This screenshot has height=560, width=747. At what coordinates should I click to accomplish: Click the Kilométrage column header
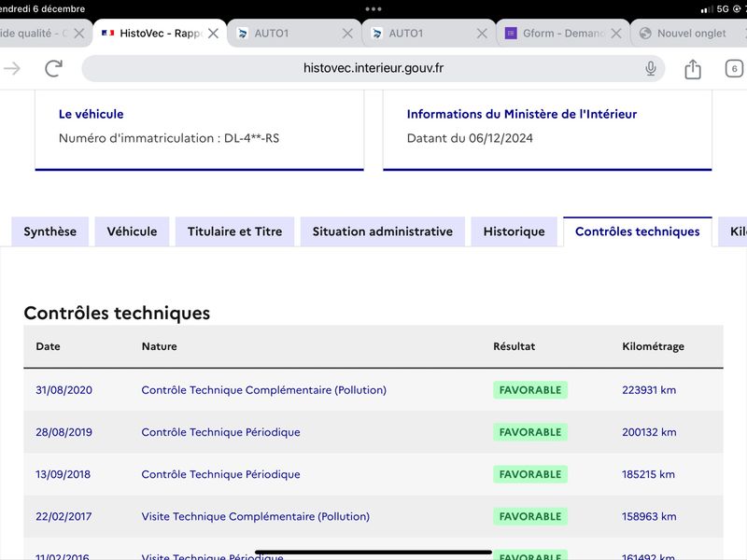click(x=653, y=346)
